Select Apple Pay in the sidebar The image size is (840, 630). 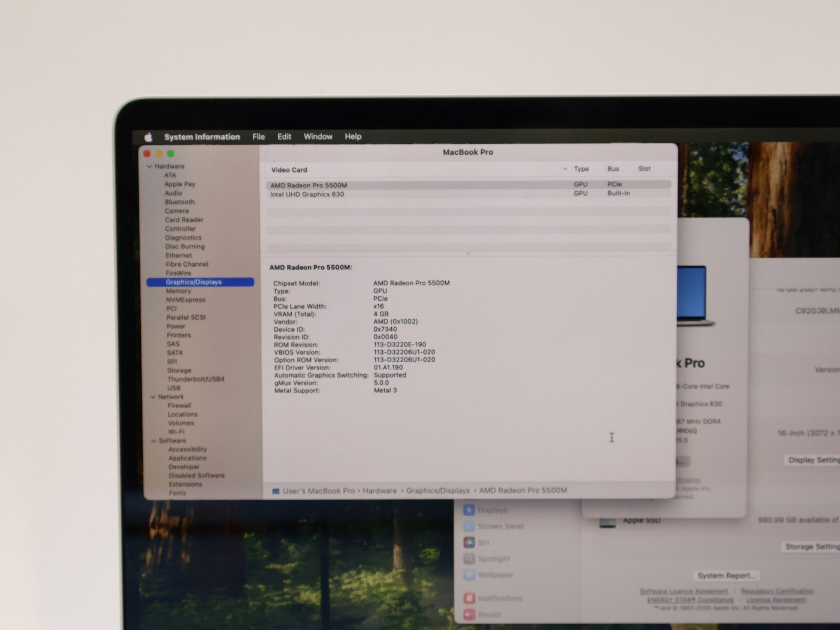click(180, 184)
